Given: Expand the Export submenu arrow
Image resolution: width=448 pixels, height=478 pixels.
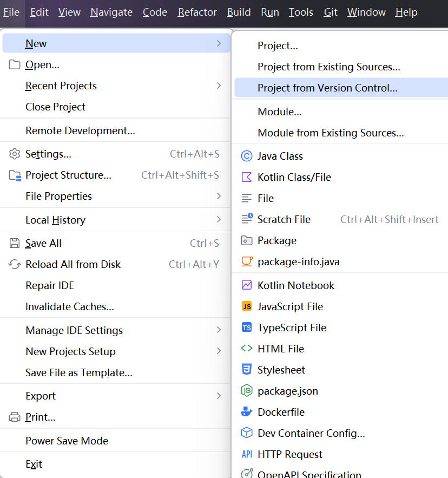Looking at the screenshot, I should click(219, 396).
